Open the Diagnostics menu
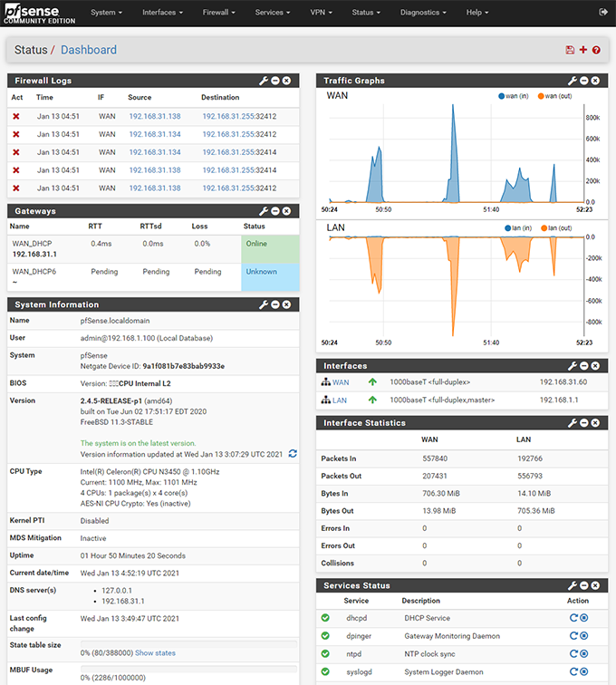Screen dimensions: 616x685 [x=423, y=13]
